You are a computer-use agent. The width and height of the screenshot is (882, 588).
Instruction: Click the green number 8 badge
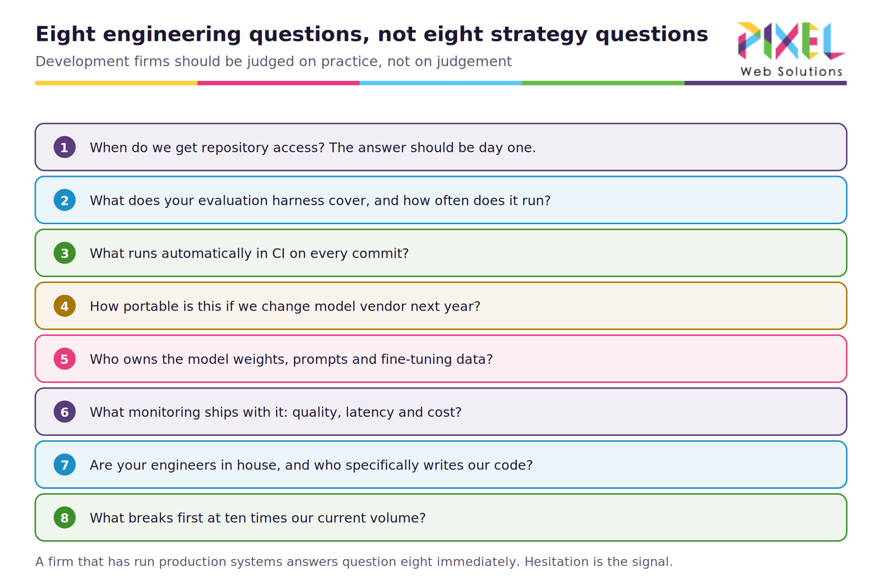(65, 517)
